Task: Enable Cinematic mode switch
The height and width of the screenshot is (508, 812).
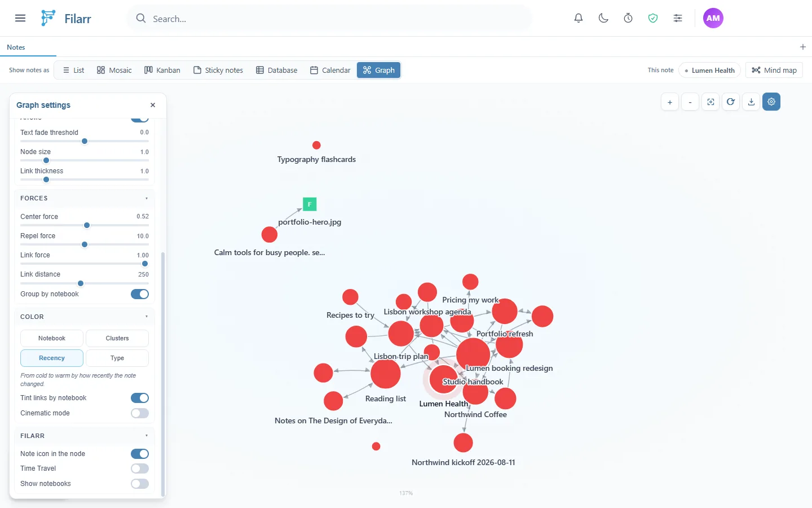Action: click(140, 413)
